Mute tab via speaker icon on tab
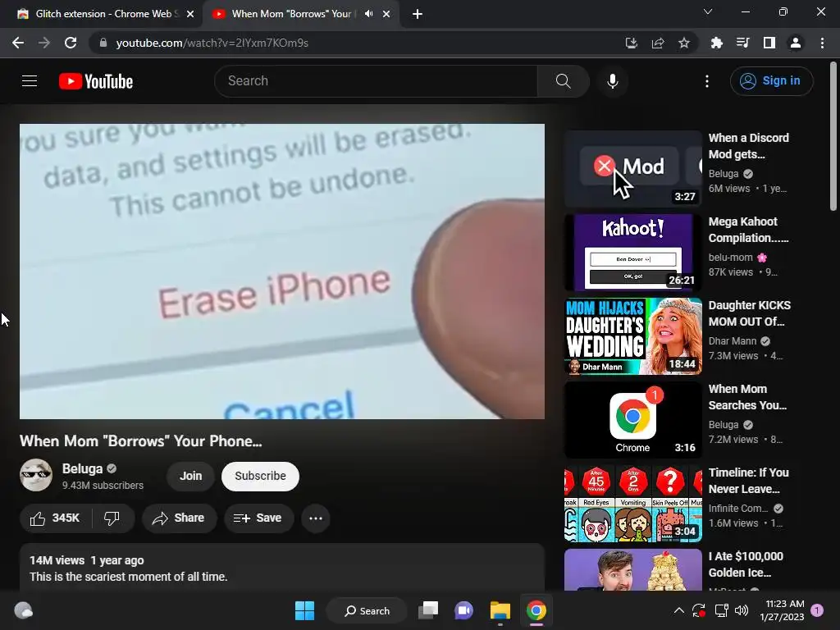840x630 pixels. click(368, 14)
